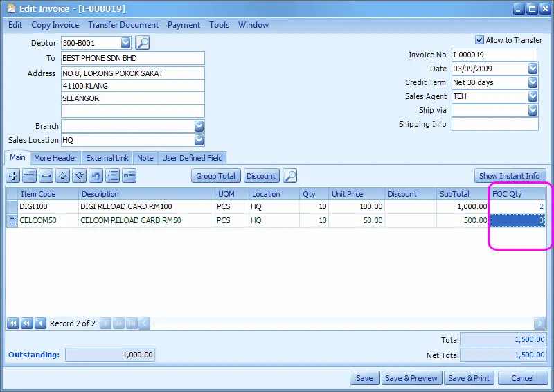The height and width of the screenshot is (392, 554).
Task: Click the Save & Preview button
Action: (411, 378)
